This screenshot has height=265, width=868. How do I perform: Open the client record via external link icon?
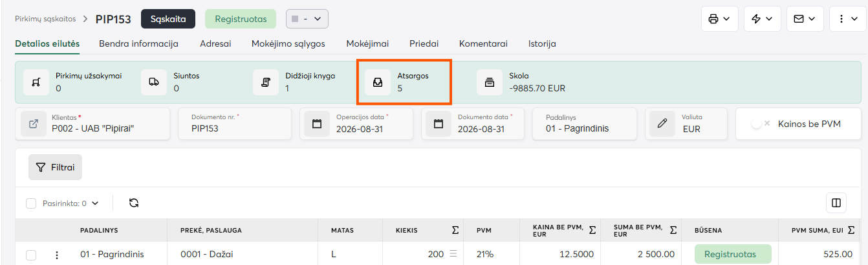point(34,123)
